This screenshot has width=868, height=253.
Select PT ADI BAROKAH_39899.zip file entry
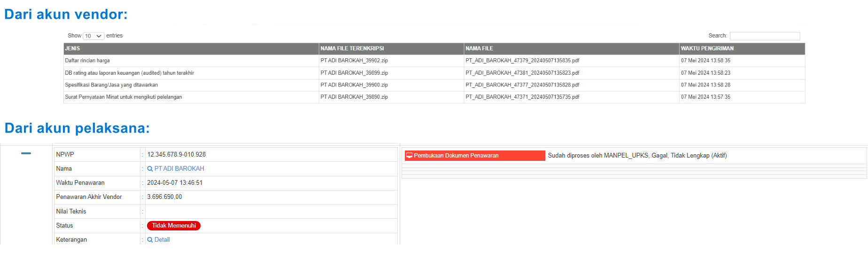point(354,73)
